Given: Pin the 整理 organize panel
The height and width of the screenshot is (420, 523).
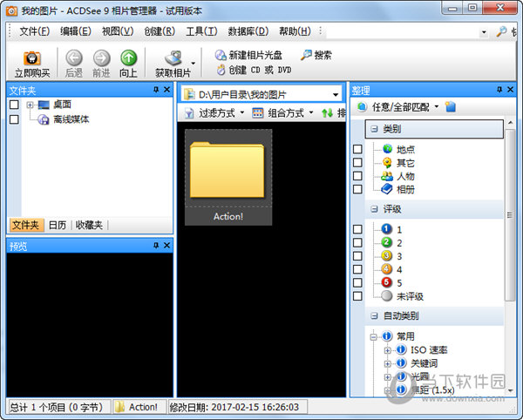Looking at the screenshot, I should click(x=499, y=90).
